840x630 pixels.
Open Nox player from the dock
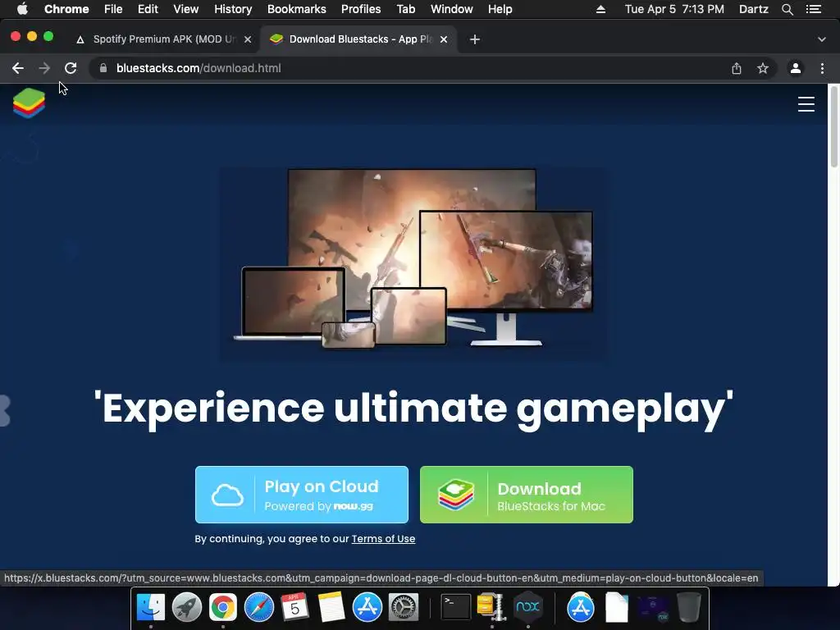coord(527,608)
